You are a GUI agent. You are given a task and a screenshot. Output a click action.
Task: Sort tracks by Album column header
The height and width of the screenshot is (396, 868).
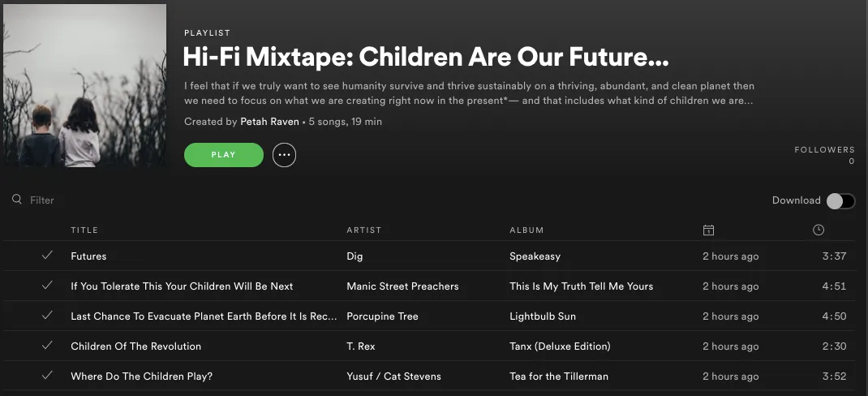click(526, 230)
